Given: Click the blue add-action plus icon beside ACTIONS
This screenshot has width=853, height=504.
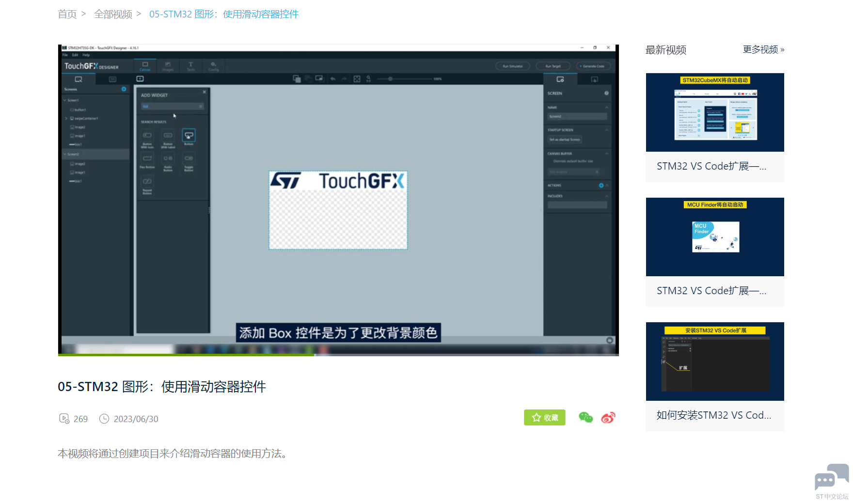Looking at the screenshot, I should pos(601,186).
